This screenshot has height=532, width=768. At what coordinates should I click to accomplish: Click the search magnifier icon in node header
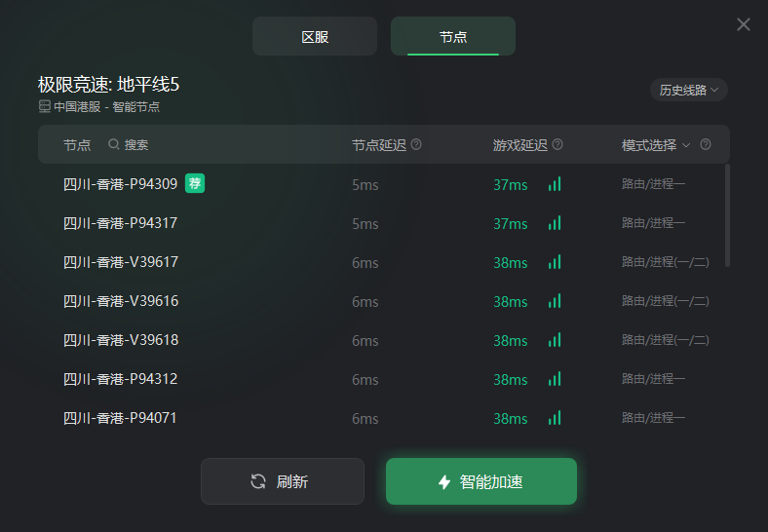pos(114,144)
